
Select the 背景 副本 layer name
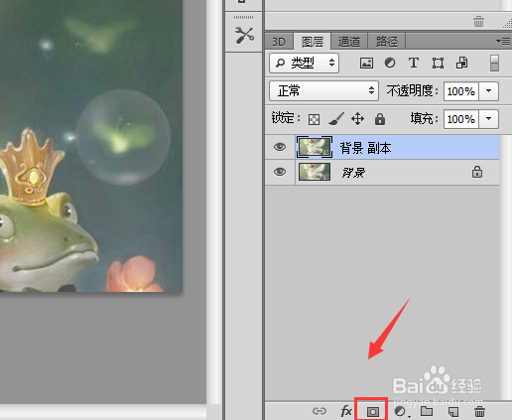(365, 148)
